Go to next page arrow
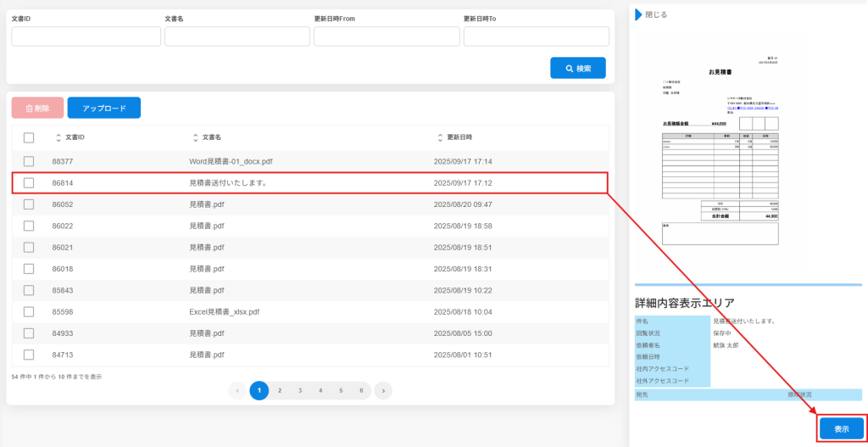This screenshot has width=868, height=447. pos(383,390)
